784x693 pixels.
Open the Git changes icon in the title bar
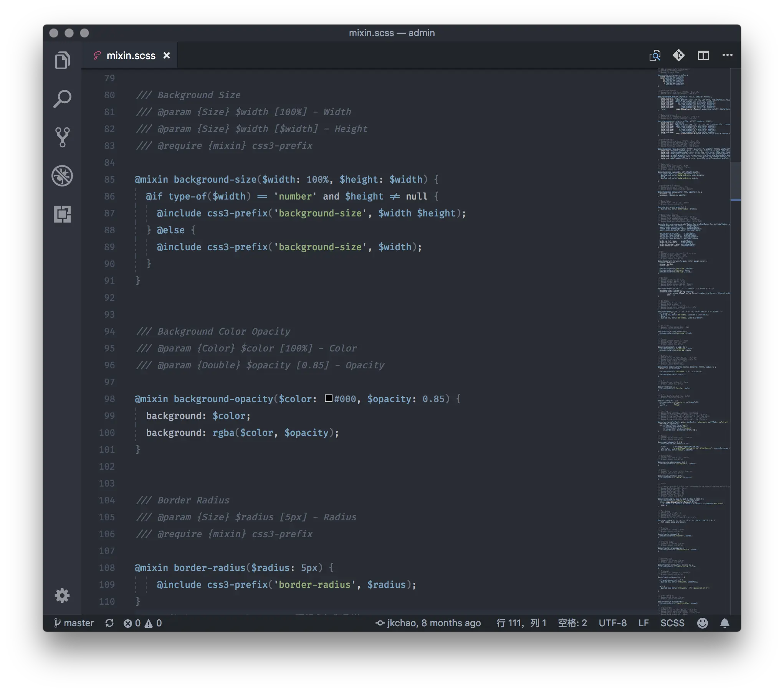[679, 55]
